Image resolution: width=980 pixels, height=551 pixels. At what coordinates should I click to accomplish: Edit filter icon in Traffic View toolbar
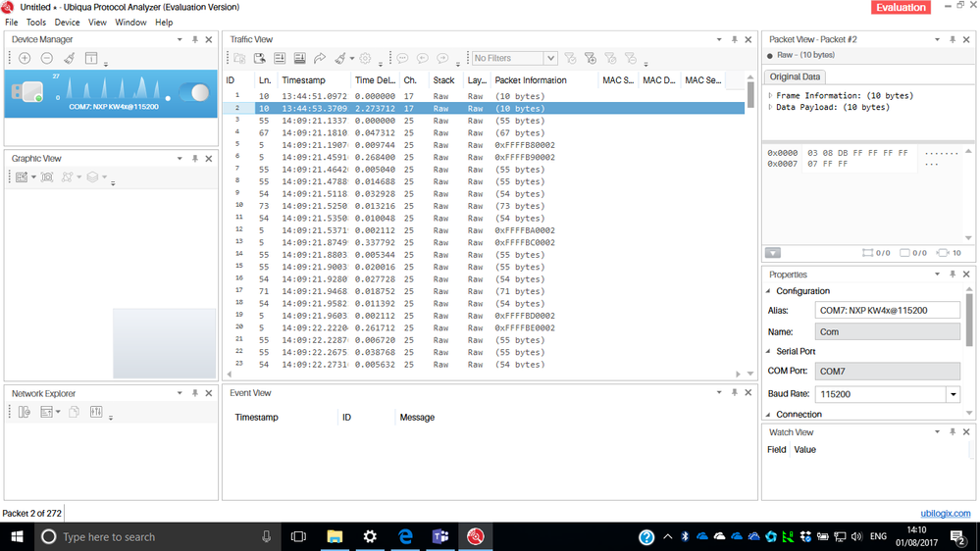tap(610, 58)
